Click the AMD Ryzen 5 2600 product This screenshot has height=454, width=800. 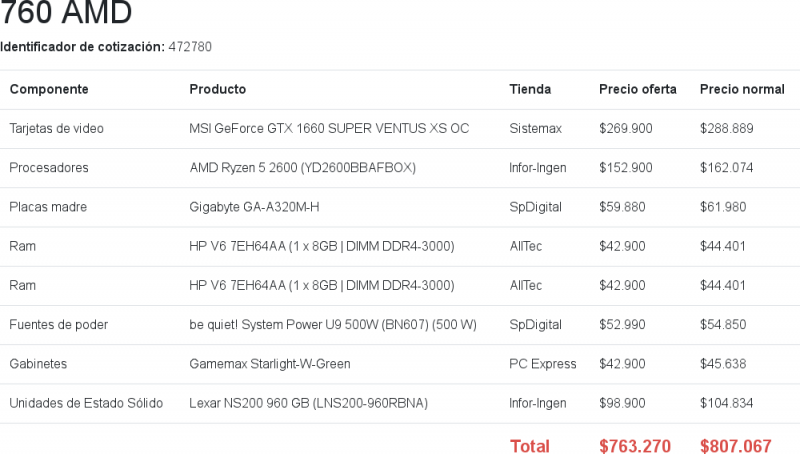302,168
